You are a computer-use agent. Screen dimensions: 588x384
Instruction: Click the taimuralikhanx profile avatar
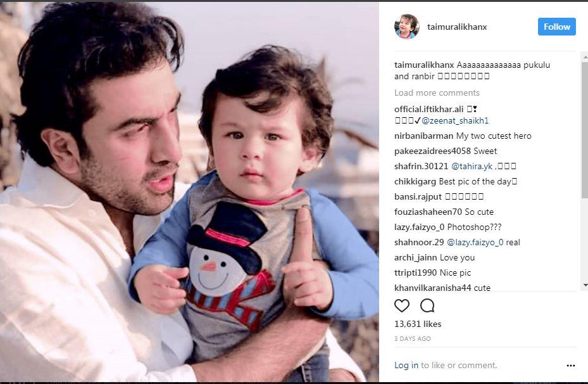tap(406, 27)
